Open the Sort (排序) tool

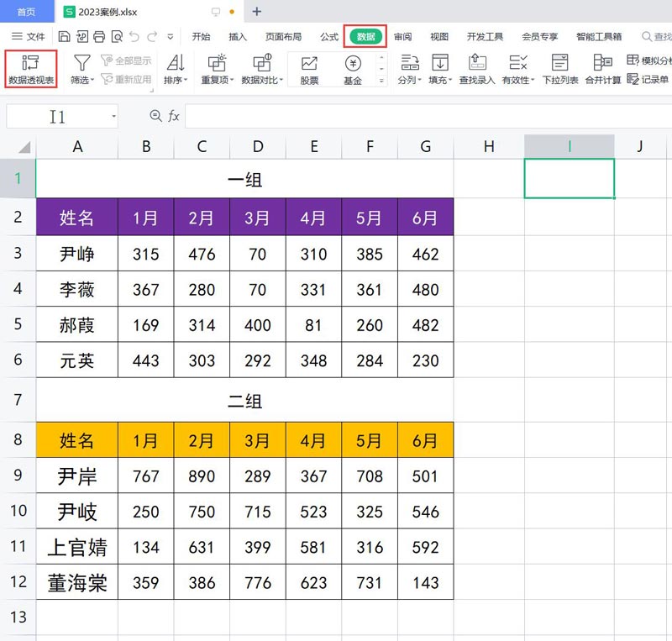tap(176, 69)
